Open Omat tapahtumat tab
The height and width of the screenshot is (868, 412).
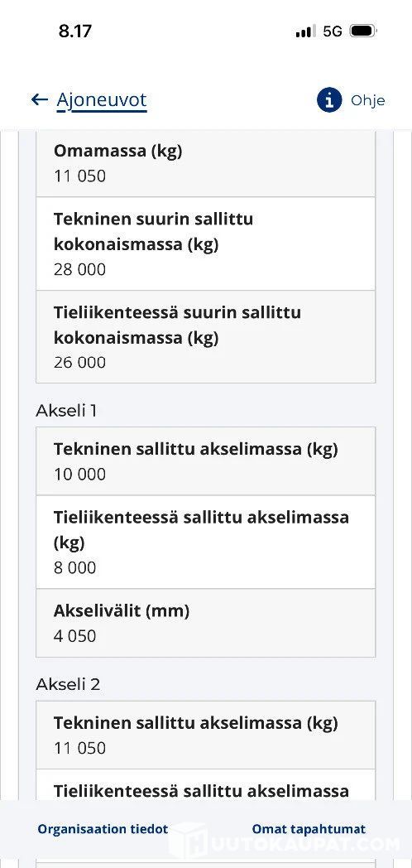click(x=309, y=829)
